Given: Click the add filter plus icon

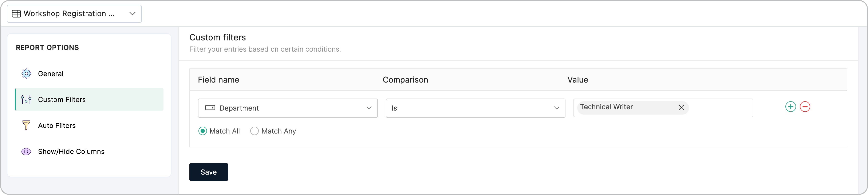Looking at the screenshot, I should coord(791,106).
